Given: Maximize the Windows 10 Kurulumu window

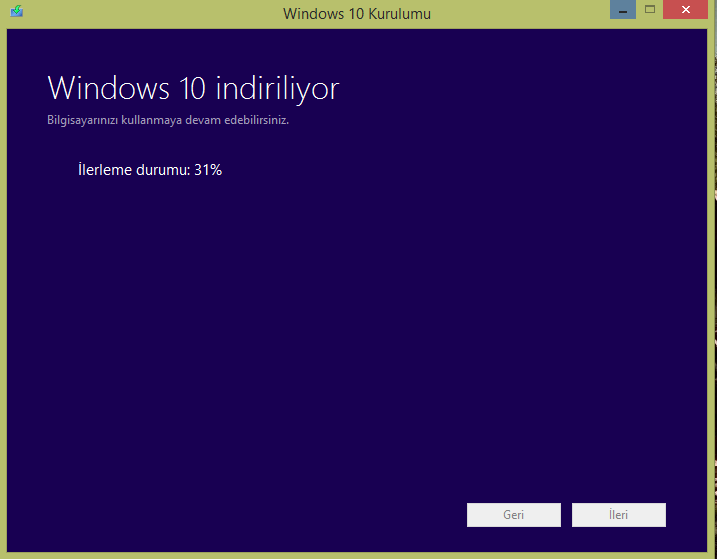Looking at the screenshot, I should (650, 10).
